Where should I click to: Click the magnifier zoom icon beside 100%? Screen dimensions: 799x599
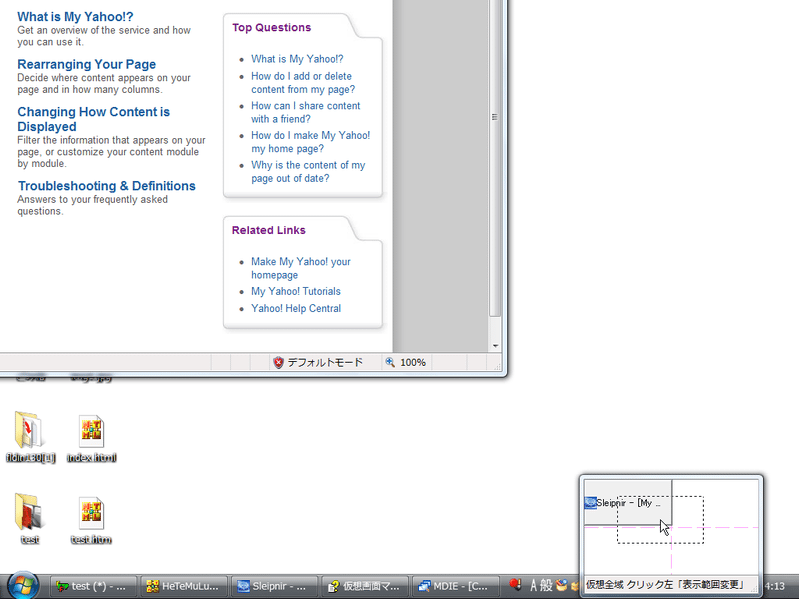click(x=390, y=362)
